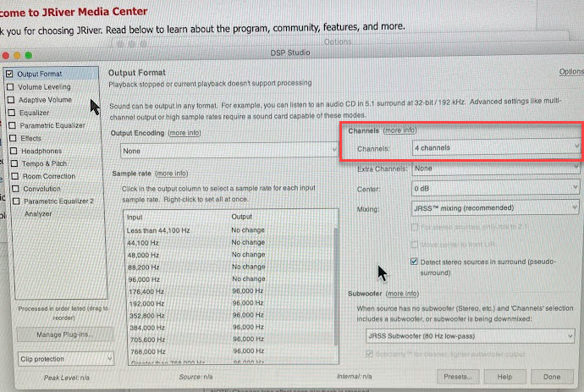Tick the Parametric Equalizer checkbox
This screenshot has height=392, width=584.
coord(13,125)
